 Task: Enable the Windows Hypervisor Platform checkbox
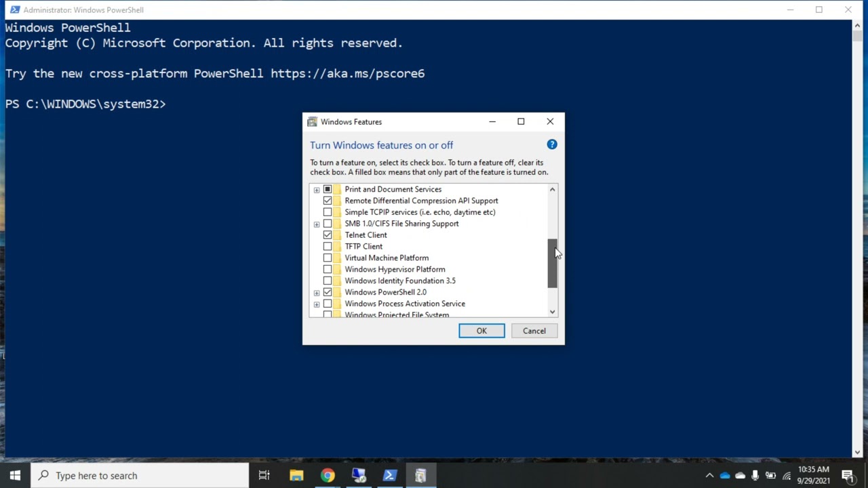(328, 269)
